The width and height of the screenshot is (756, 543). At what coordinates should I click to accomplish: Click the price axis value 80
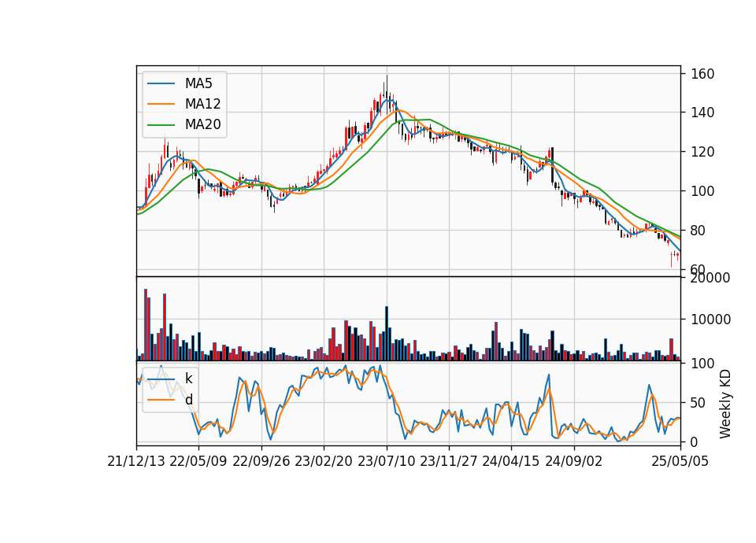click(x=699, y=231)
